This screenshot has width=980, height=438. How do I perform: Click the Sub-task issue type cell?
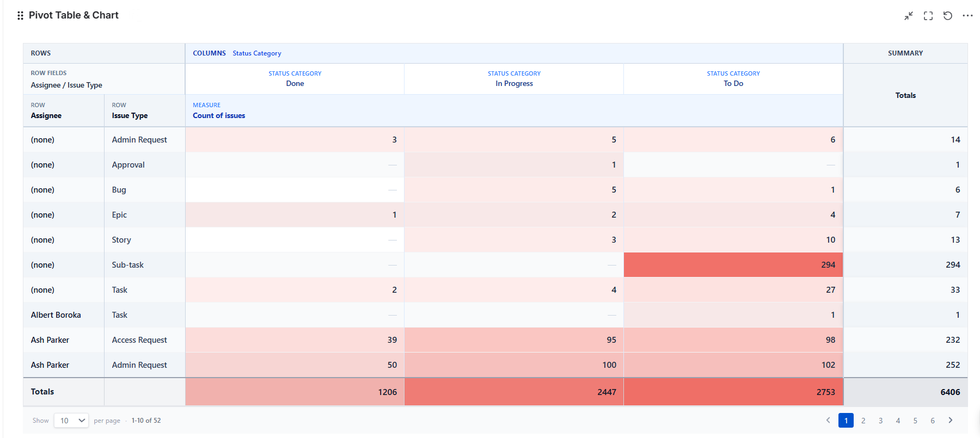pyautogui.click(x=145, y=265)
